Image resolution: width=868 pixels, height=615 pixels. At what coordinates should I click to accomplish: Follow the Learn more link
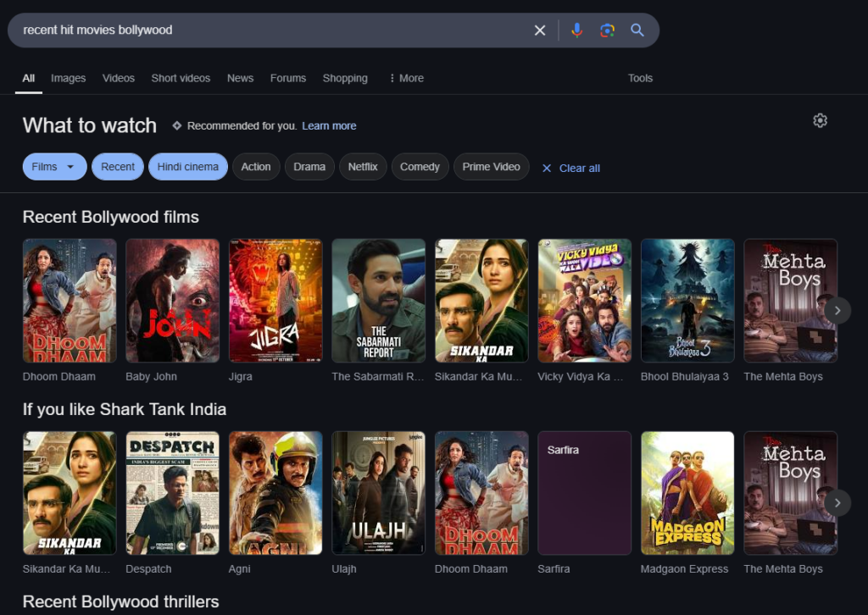tap(329, 125)
